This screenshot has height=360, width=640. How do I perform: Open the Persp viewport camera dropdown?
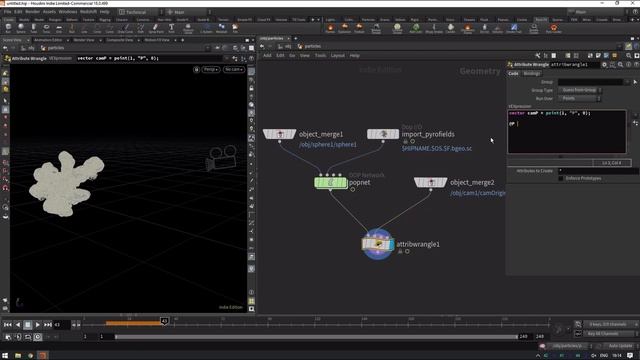[x=211, y=69]
